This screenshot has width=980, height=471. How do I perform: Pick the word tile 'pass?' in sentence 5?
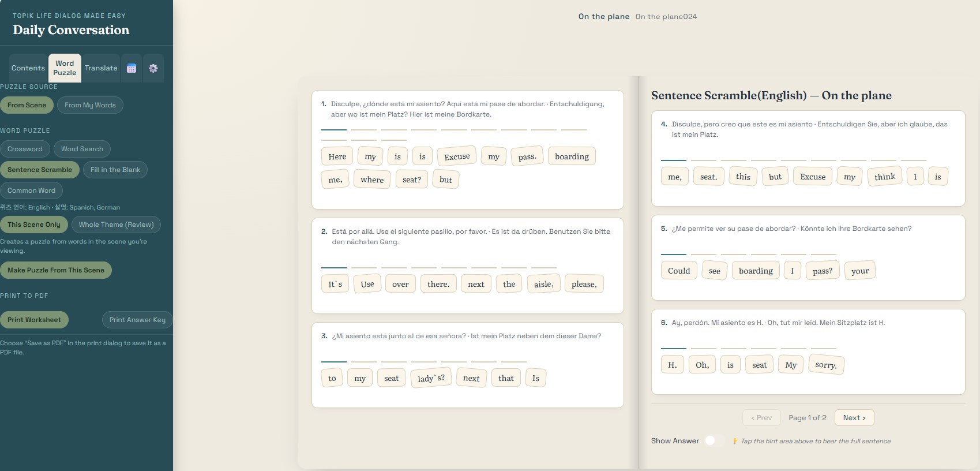[823, 271]
